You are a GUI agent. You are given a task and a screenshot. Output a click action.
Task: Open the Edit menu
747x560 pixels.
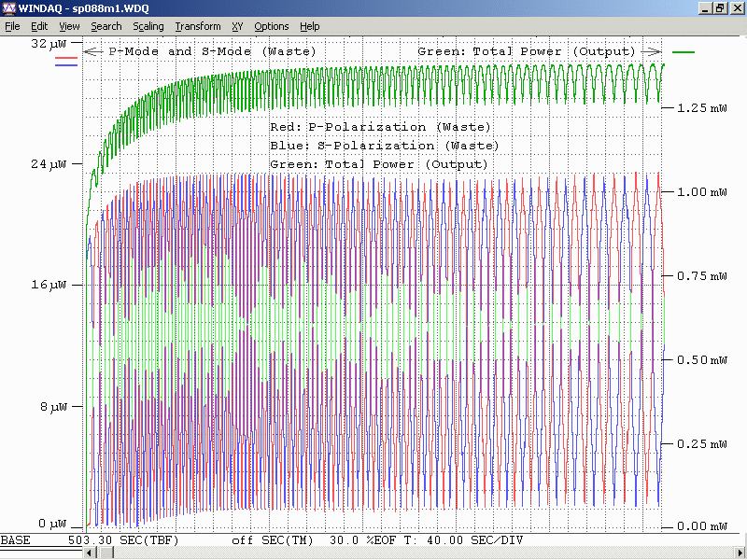point(39,26)
